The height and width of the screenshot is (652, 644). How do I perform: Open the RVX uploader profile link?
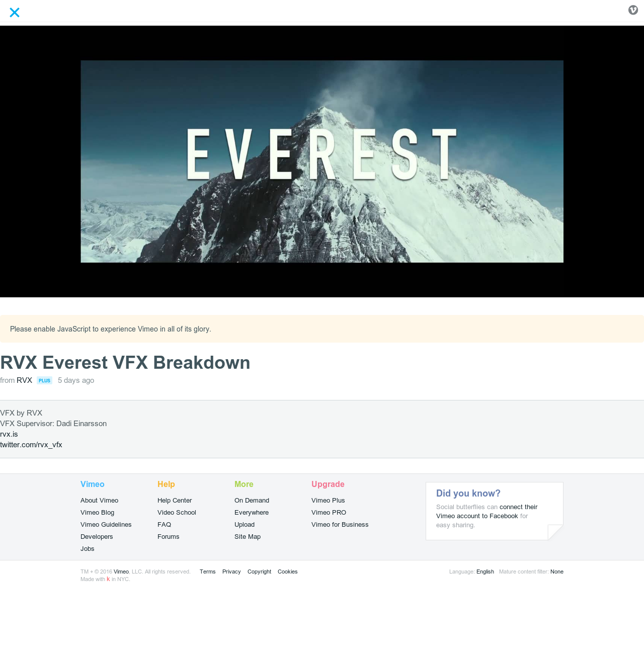click(x=24, y=380)
